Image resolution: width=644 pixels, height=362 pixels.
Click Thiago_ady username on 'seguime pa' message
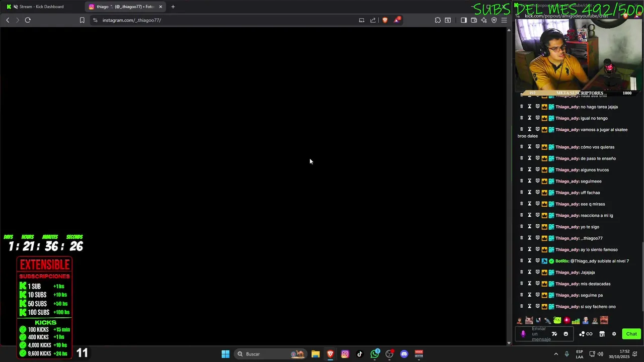click(x=567, y=295)
